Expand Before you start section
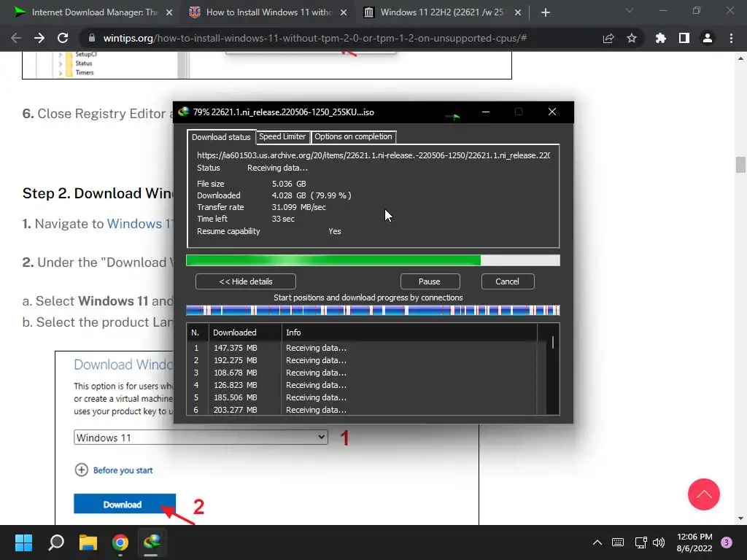The height and width of the screenshot is (560, 747). click(x=114, y=470)
